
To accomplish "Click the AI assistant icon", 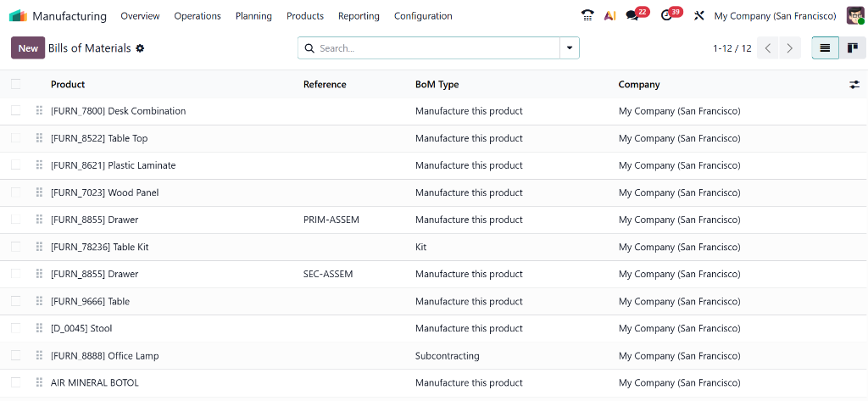I will pos(609,16).
